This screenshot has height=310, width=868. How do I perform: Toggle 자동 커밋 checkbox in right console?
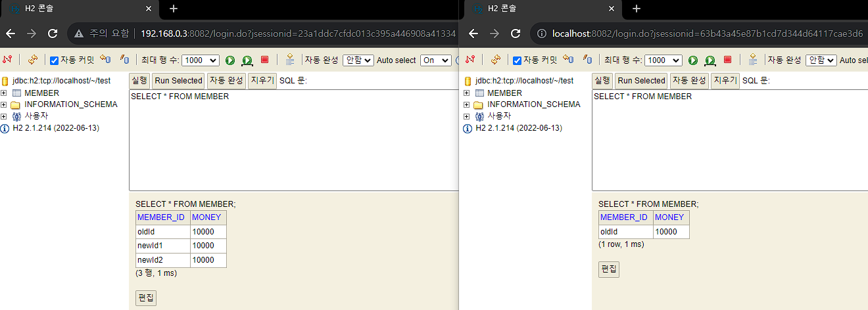pos(518,60)
